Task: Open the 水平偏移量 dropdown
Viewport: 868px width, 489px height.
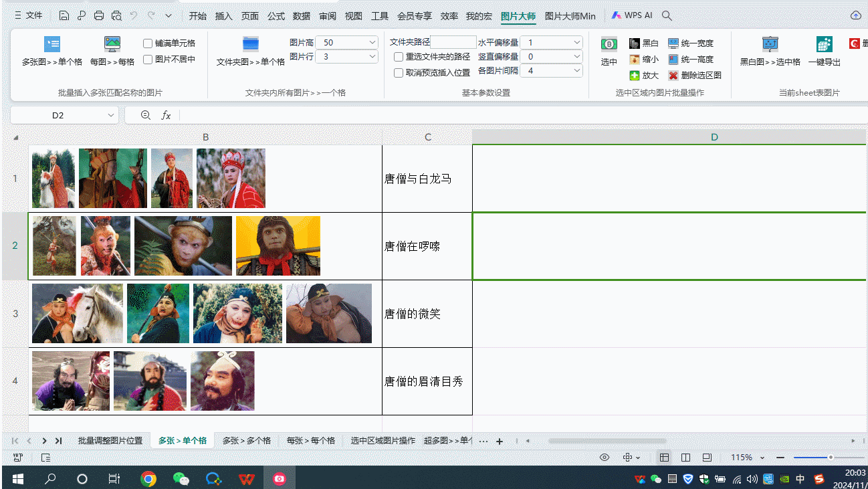Action: 577,42
